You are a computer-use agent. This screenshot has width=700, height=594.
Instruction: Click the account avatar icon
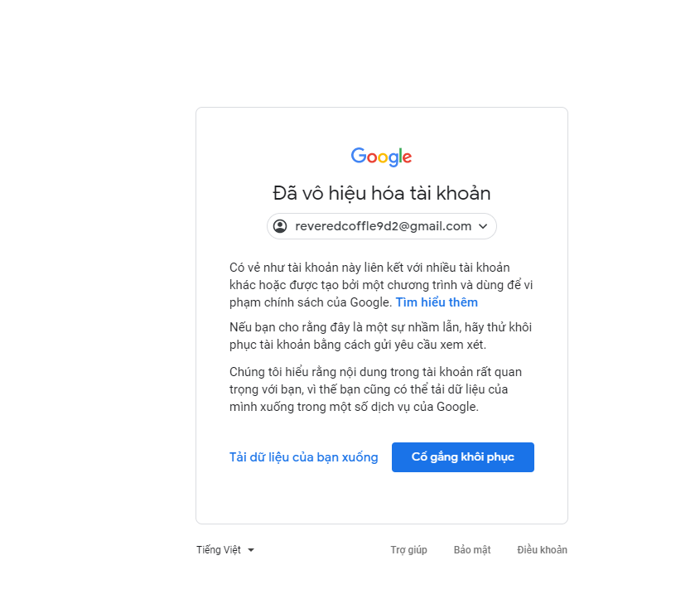coord(280,226)
